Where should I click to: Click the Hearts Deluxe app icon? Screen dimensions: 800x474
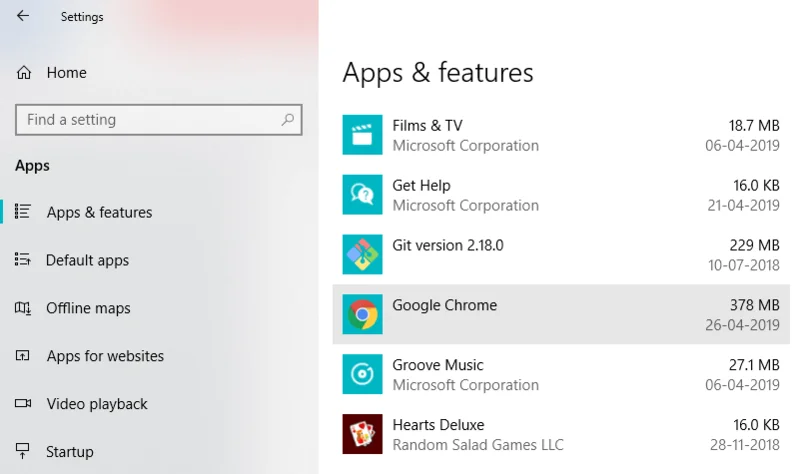362,434
